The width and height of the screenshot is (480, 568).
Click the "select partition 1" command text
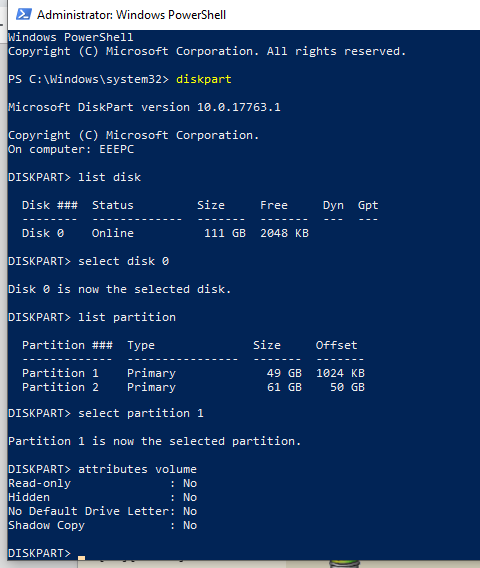[x=141, y=413]
